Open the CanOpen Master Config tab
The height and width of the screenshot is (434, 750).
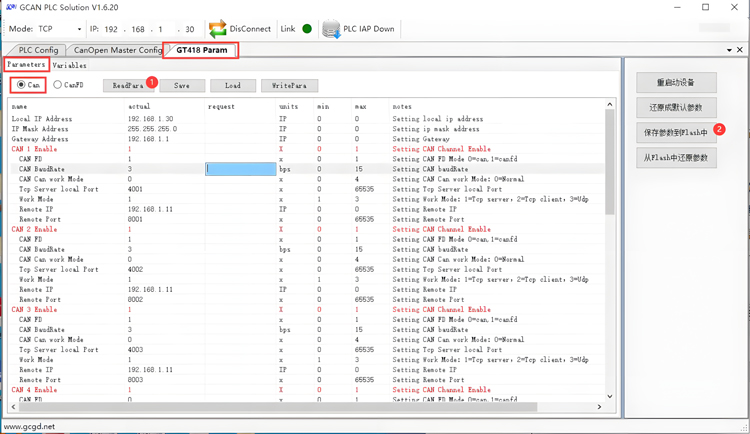click(117, 50)
